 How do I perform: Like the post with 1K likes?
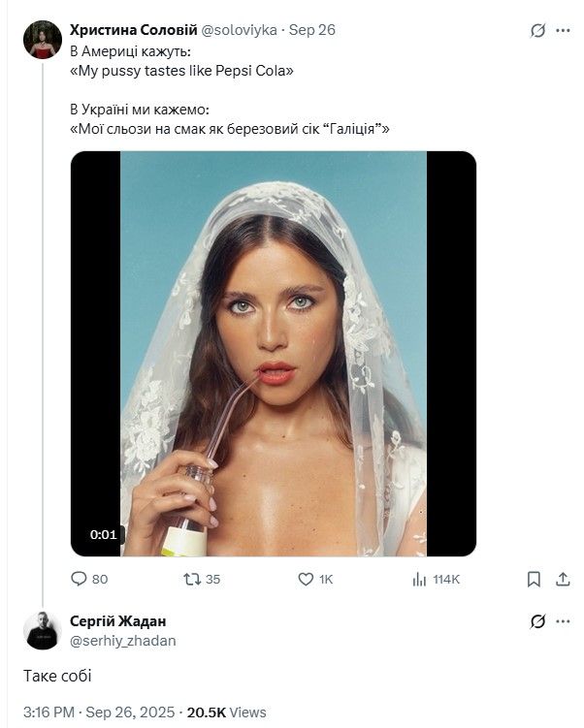tap(307, 579)
